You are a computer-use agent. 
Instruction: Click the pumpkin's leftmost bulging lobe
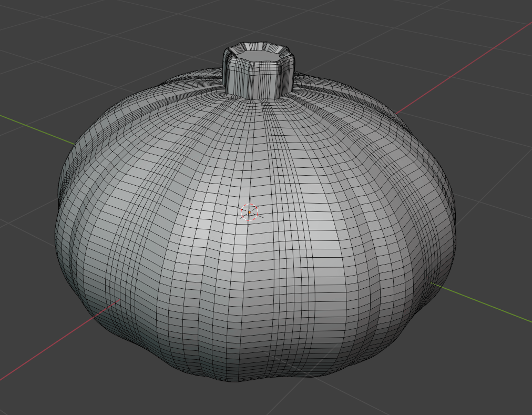tap(71, 221)
